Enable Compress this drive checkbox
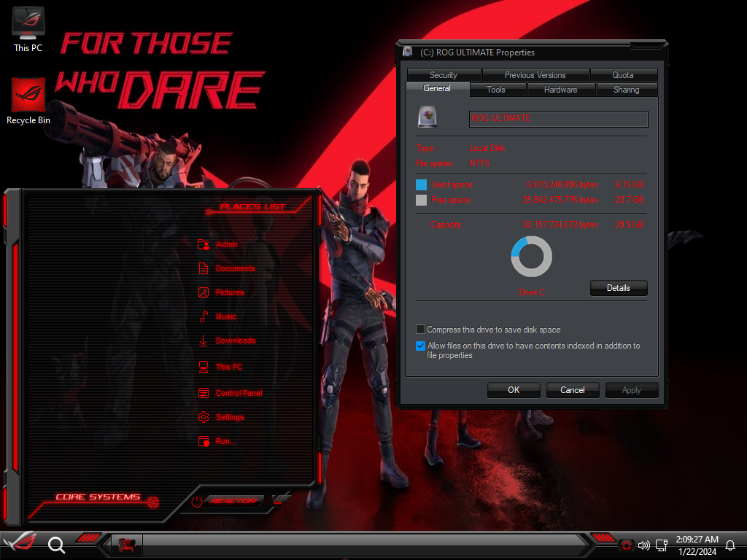The image size is (747, 560). pyautogui.click(x=420, y=330)
